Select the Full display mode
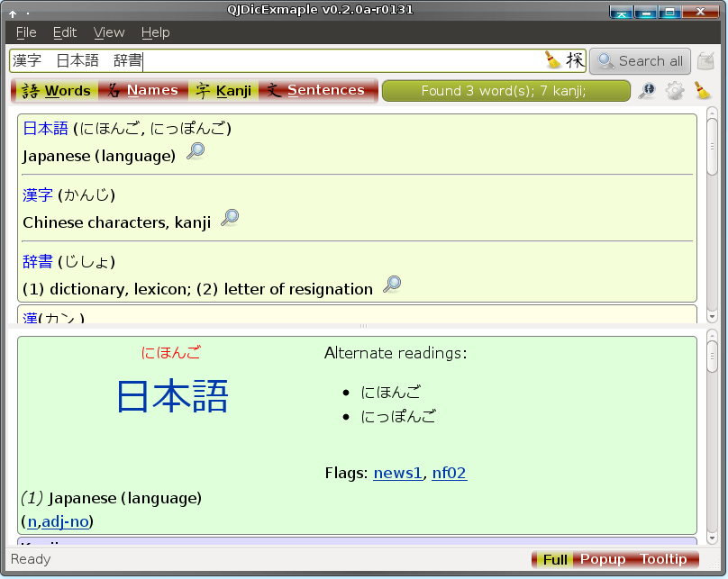728x579 pixels. (555, 559)
